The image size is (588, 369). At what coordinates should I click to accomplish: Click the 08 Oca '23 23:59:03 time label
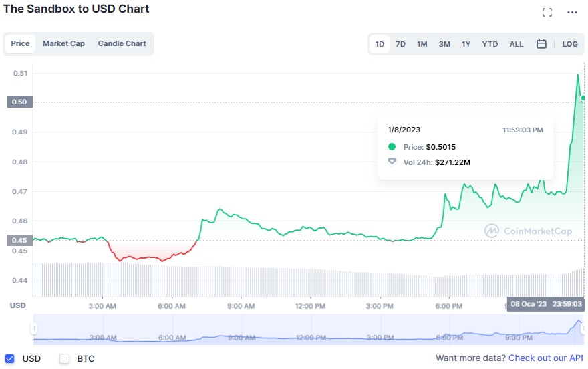pyautogui.click(x=546, y=303)
